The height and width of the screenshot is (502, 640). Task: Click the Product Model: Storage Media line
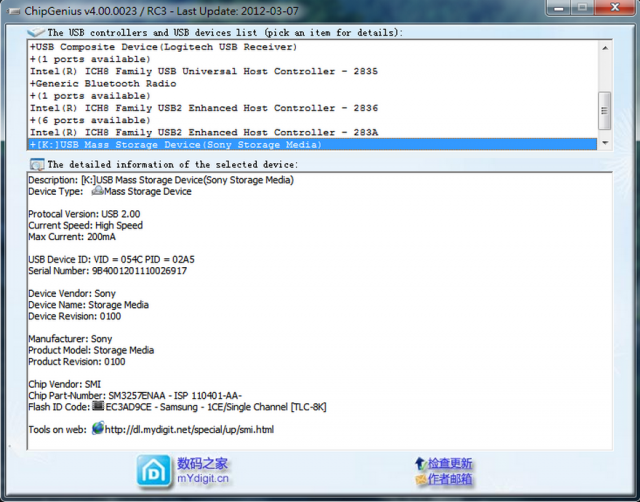pos(91,350)
